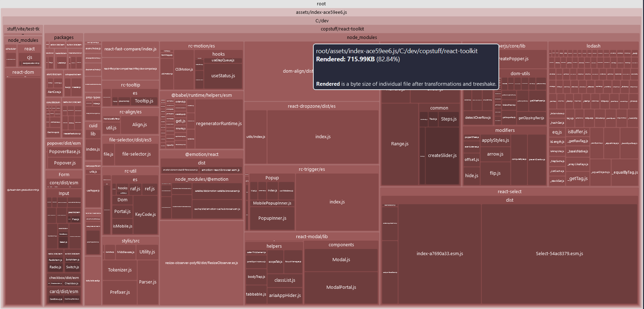This screenshot has width=644, height=309.
Task: Select the raf.js block
Action: point(135,189)
